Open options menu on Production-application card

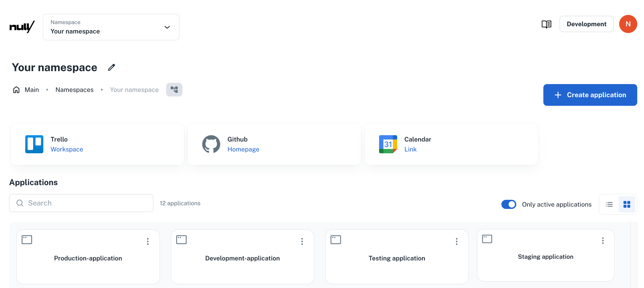(x=148, y=241)
